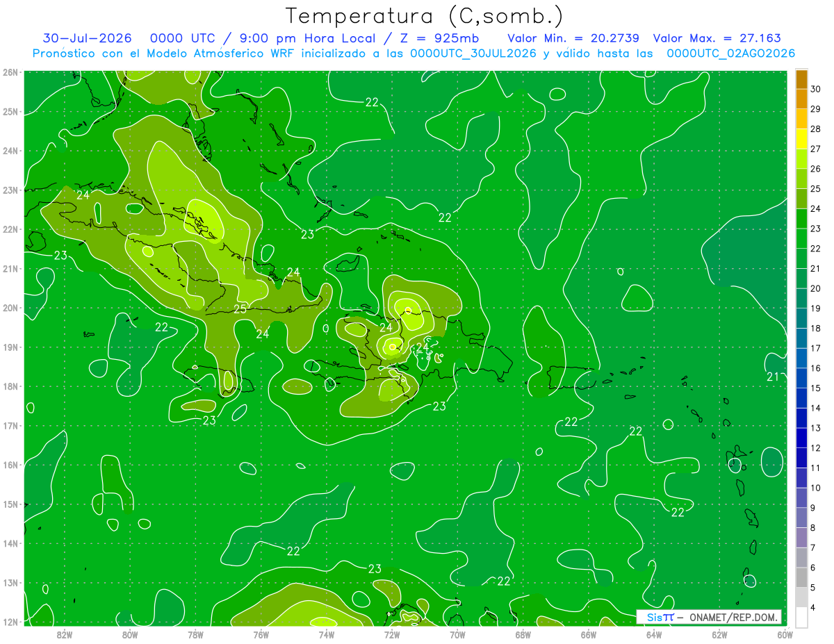Pick the purple swatch between 8 and 9
This screenshot has height=644, width=834.
pyautogui.click(x=801, y=518)
